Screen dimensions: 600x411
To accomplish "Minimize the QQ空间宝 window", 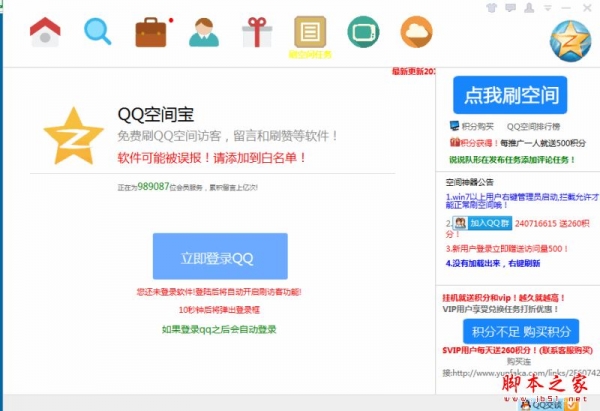I will coord(566,8).
